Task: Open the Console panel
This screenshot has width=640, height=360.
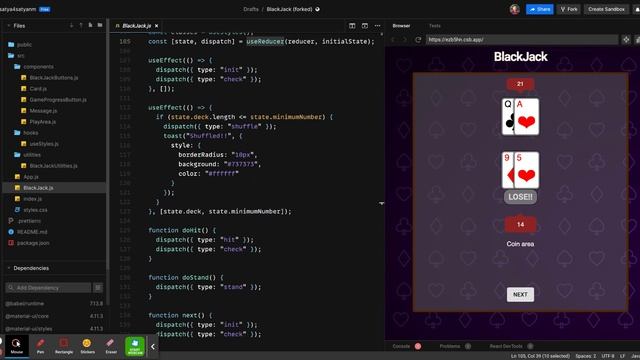Action: click(x=401, y=346)
